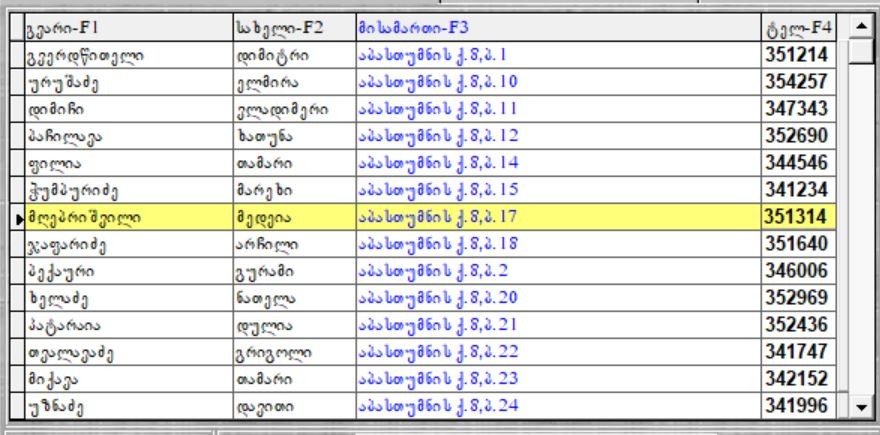Select phone number cell 347343
The width and height of the screenshot is (880, 435).
tap(799, 109)
